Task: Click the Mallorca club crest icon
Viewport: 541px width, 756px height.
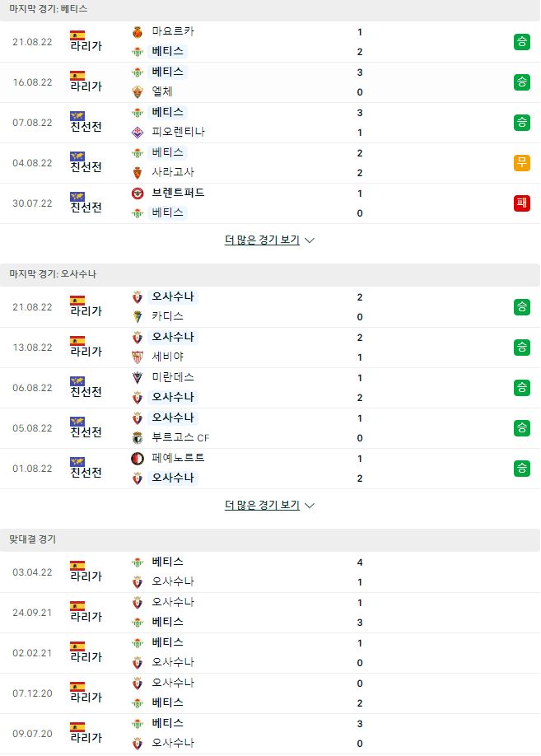Action: (x=138, y=32)
